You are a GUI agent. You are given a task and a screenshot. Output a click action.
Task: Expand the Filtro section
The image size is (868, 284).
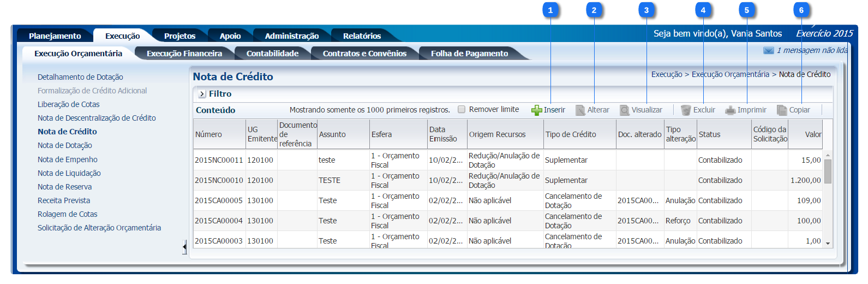(202, 94)
